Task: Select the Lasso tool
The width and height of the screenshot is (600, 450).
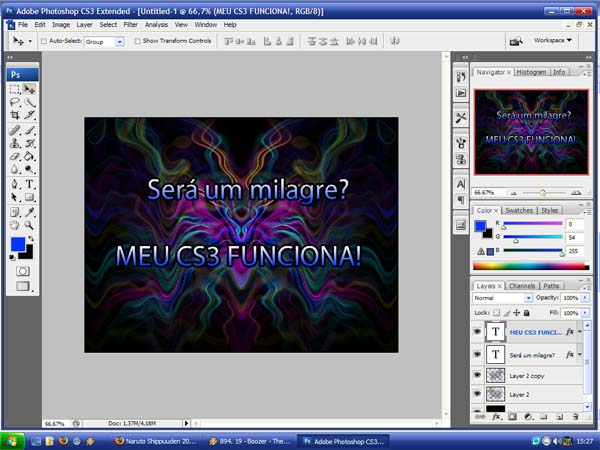Action: [x=15, y=102]
